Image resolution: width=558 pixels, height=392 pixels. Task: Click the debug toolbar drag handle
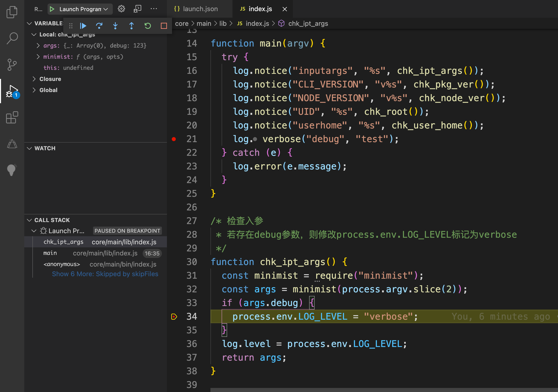(x=71, y=26)
